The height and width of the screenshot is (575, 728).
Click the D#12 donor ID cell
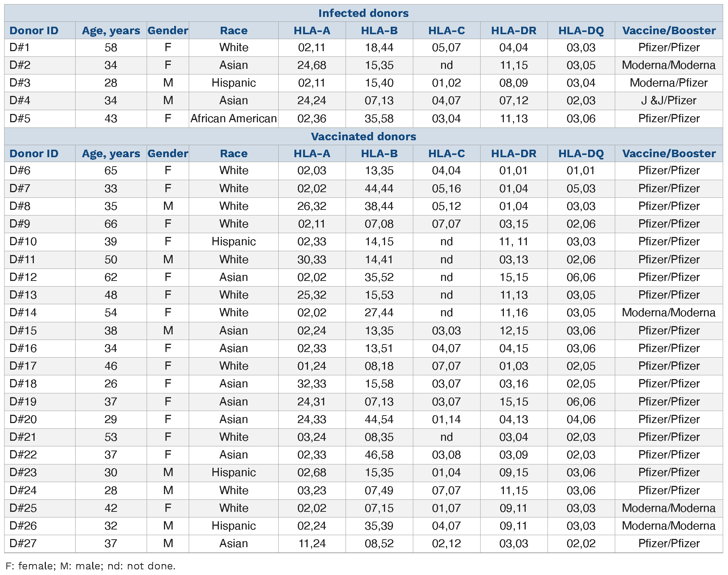pos(23,277)
